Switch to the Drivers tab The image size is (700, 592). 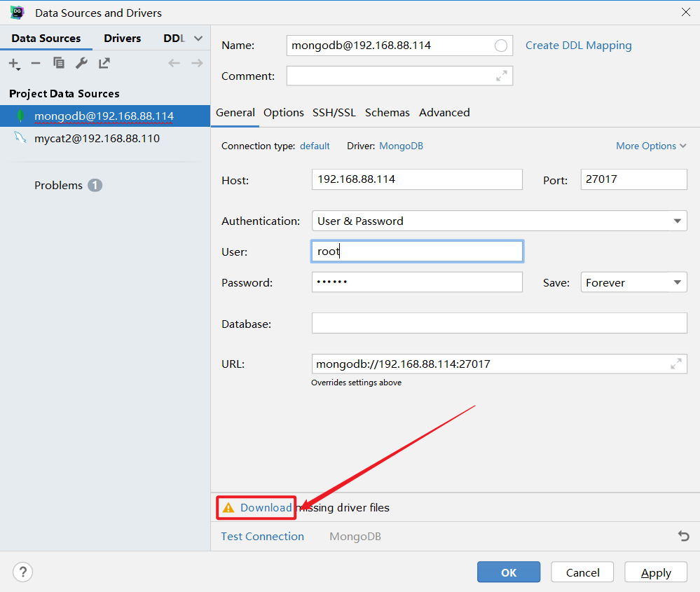[123, 39]
